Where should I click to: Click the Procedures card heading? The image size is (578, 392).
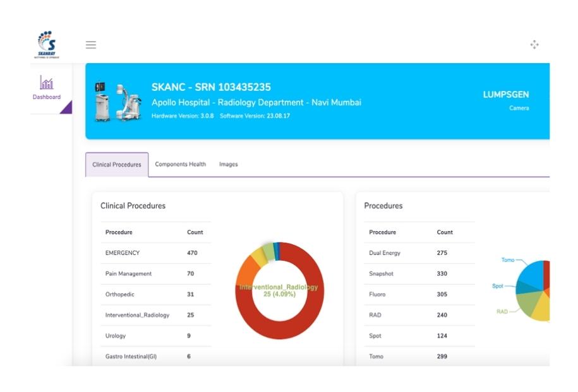click(383, 206)
